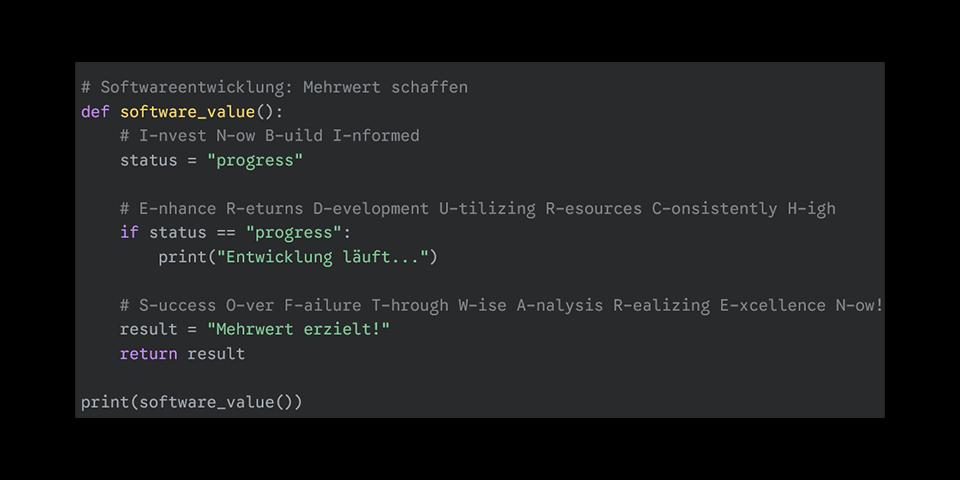Screen dimensions: 960x480
Task: Click the 'return' keyword
Action: point(148,354)
